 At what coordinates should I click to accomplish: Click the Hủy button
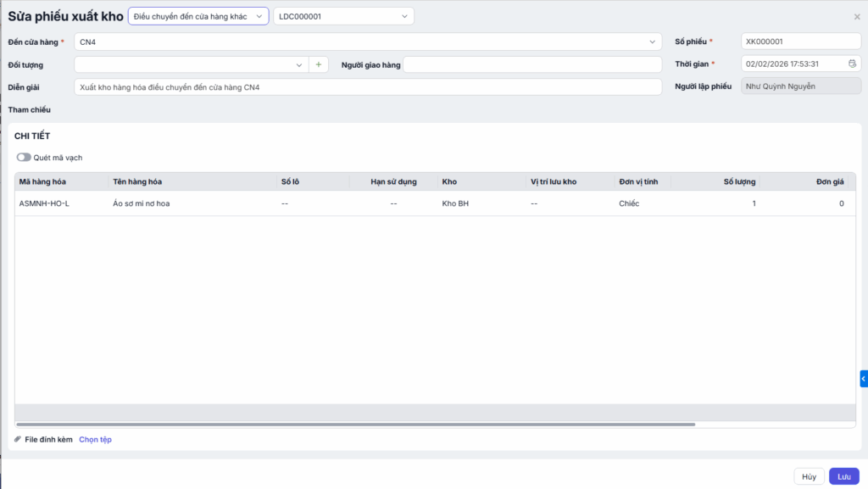809,476
